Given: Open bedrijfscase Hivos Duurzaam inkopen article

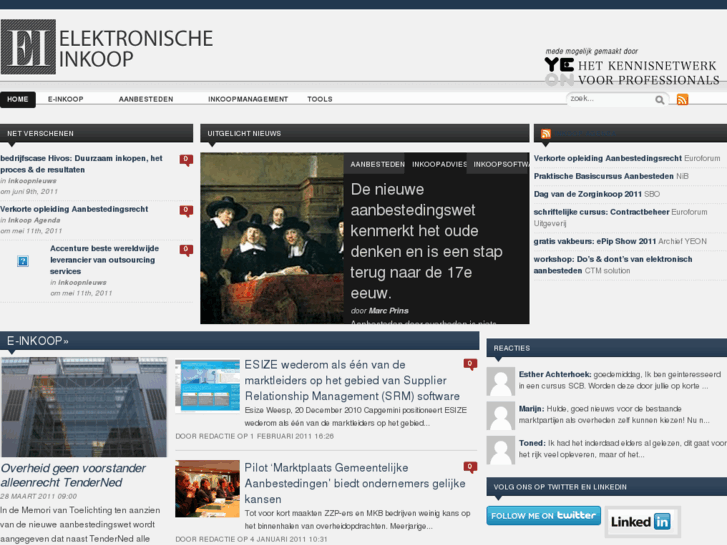Looking at the screenshot, I should (82, 164).
